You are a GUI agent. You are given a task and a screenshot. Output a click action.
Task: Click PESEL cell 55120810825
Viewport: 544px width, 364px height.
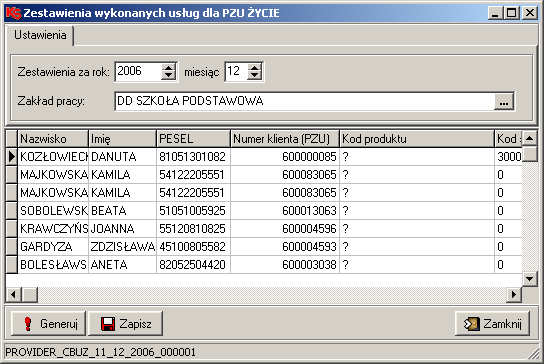pos(193,229)
